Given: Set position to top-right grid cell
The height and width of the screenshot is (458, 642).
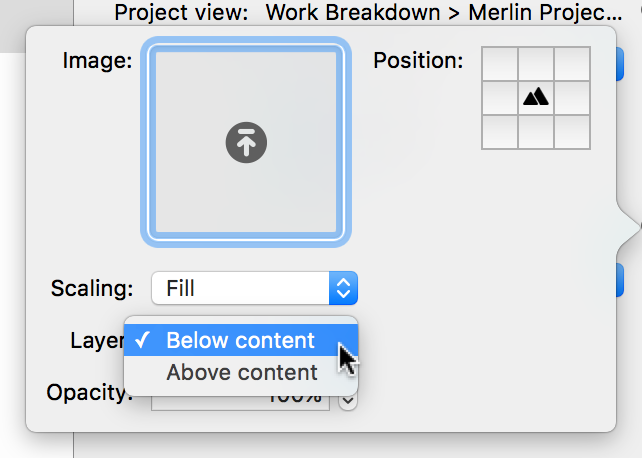Looking at the screenshot, I should coord(572,63).
